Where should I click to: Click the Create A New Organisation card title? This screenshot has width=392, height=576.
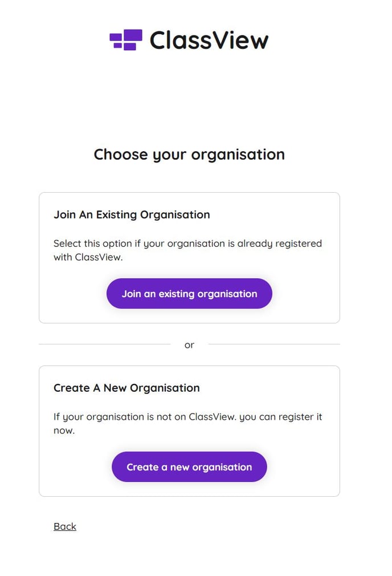pos(126,388)
